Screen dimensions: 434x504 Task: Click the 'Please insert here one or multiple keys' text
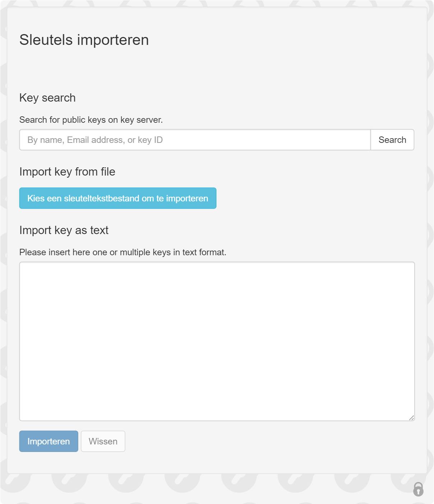123,252
